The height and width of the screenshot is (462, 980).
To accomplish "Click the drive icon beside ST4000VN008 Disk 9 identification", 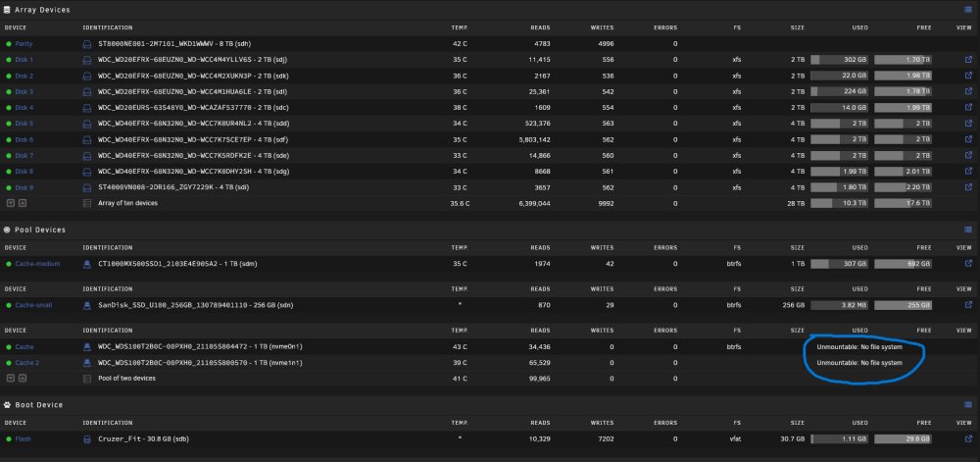I will (87, 187).
